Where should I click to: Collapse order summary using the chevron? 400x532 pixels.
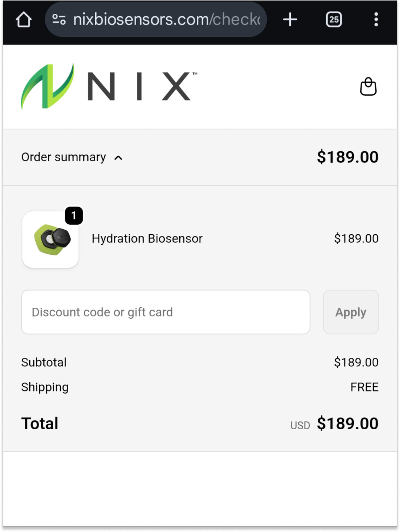pyautogui.click(x=118, y=158)
